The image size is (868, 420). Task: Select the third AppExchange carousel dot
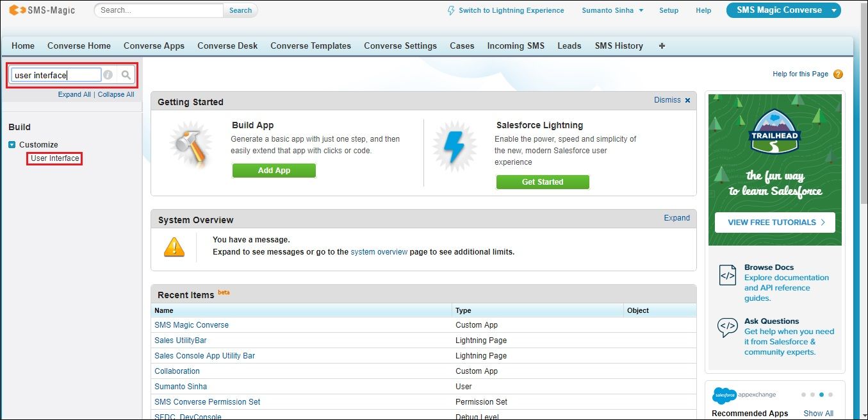click(821, 395)
